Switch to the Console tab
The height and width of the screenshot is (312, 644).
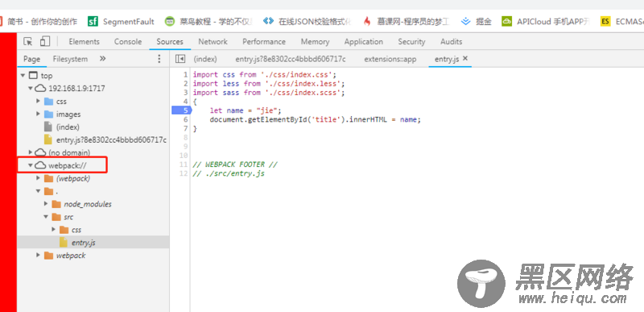(128, 41)
